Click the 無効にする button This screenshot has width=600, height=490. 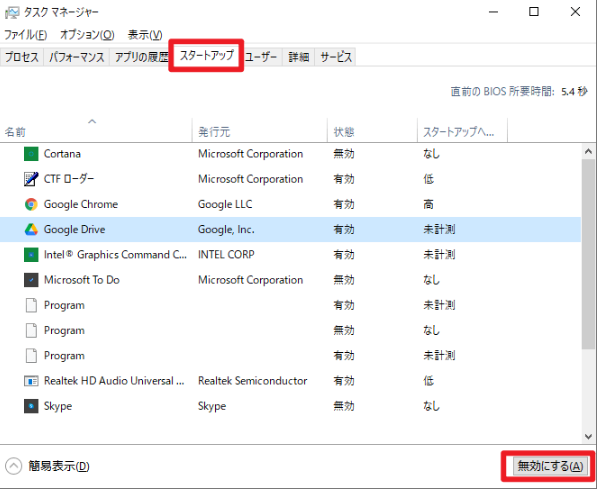550,467
